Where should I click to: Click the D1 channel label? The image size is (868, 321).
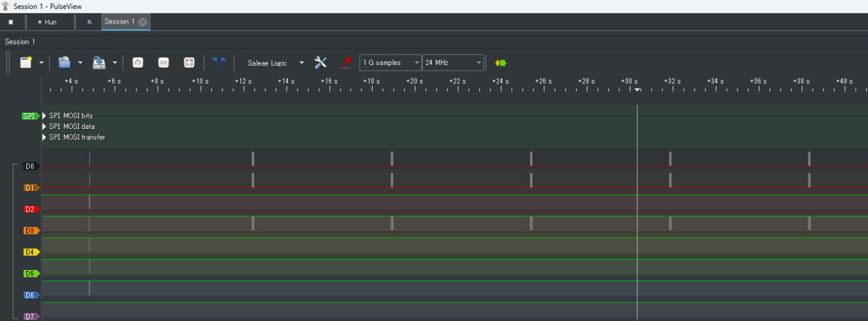pyautogui.click(x=32, y=187)
